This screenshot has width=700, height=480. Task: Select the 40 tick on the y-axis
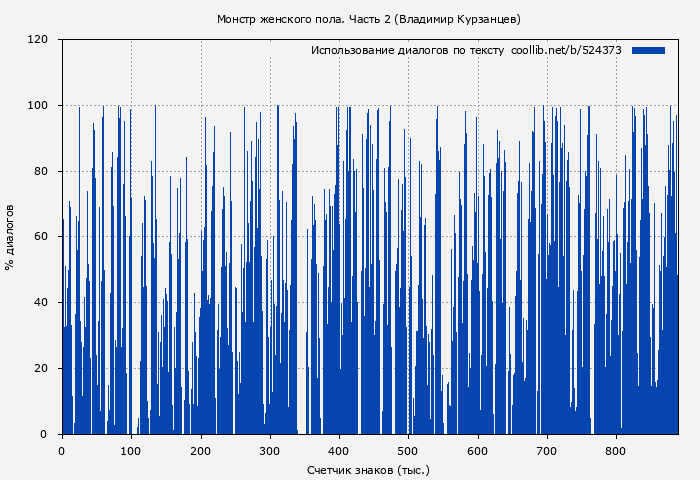[41, 303]
